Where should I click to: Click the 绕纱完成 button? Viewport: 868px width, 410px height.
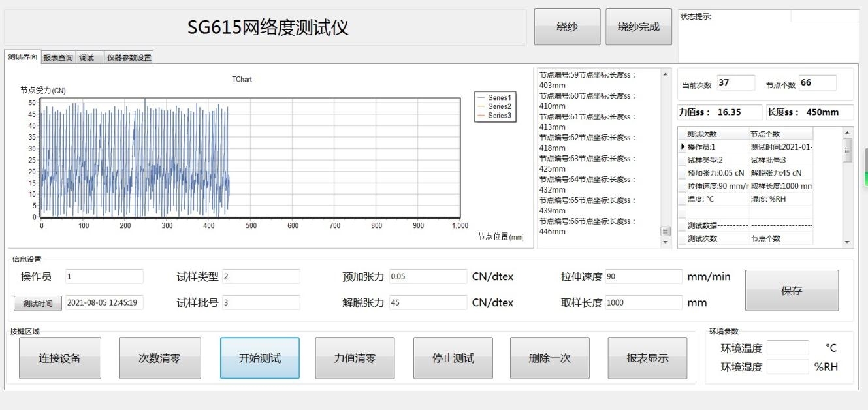click(x=638, y=27)
